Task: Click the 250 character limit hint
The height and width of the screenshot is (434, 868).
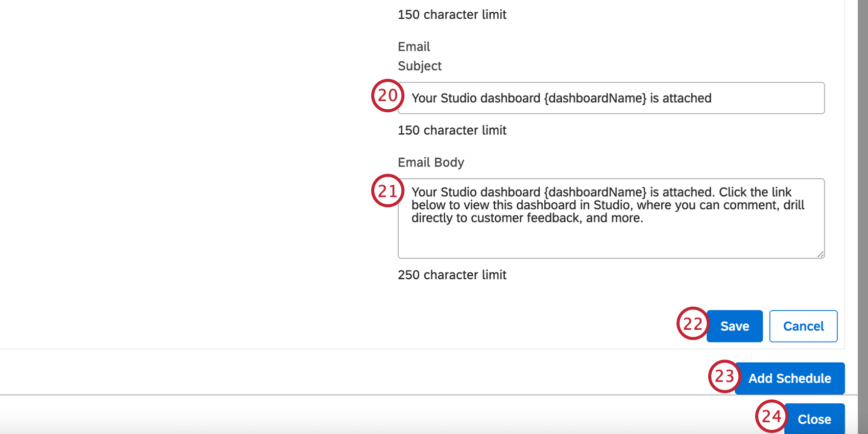Action: pyautogui.click(x=452, y=275)
